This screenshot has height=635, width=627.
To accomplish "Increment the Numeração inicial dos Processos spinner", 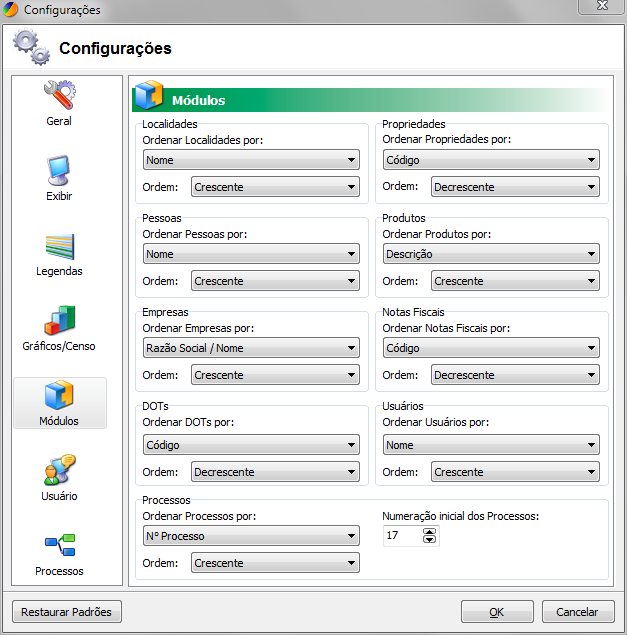I will tap(430, 532).
